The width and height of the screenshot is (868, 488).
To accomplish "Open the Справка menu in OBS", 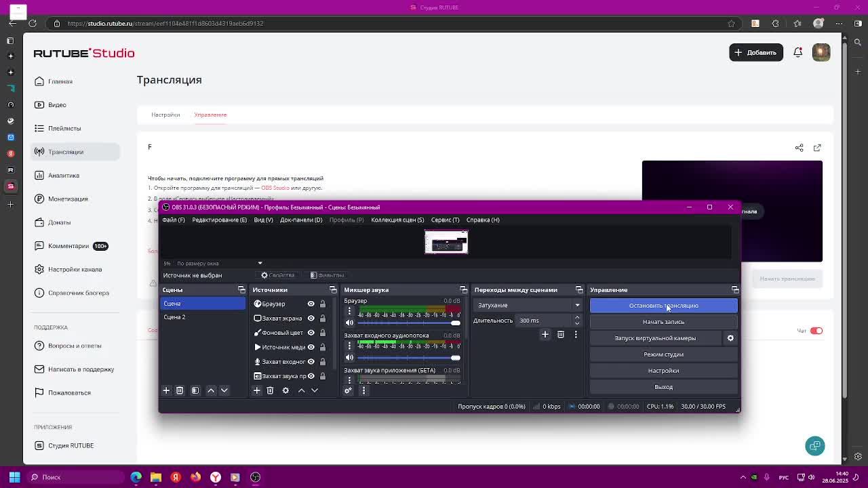I will coord(483,220).
